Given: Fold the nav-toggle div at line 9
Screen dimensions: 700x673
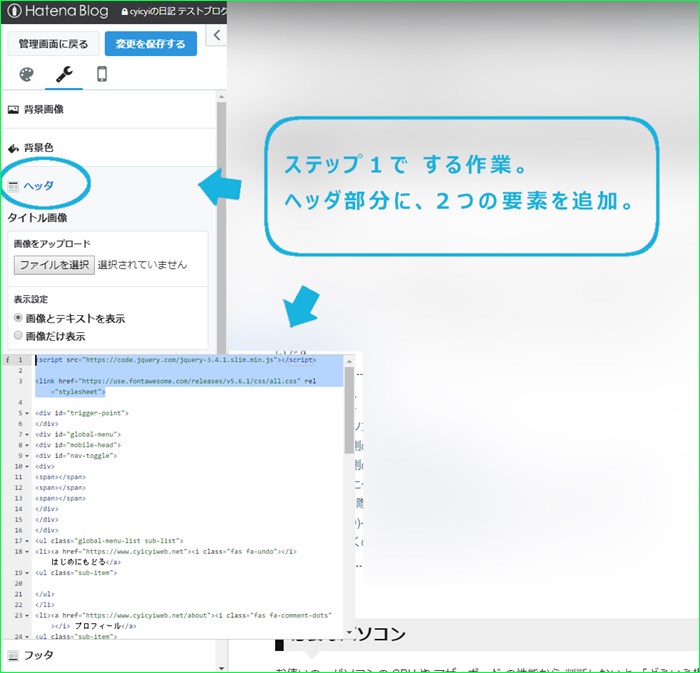Looking at the screenshot, I should 27,456.
